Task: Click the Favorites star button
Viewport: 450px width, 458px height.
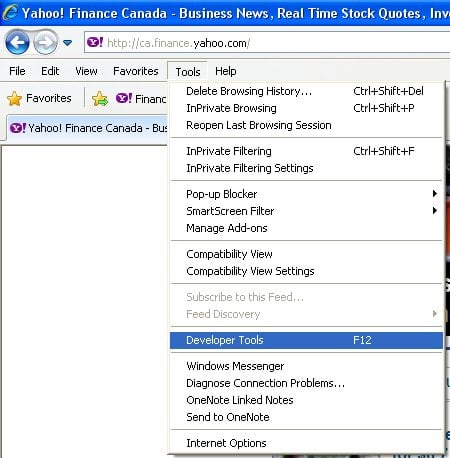Action: (x=39, y=98)
